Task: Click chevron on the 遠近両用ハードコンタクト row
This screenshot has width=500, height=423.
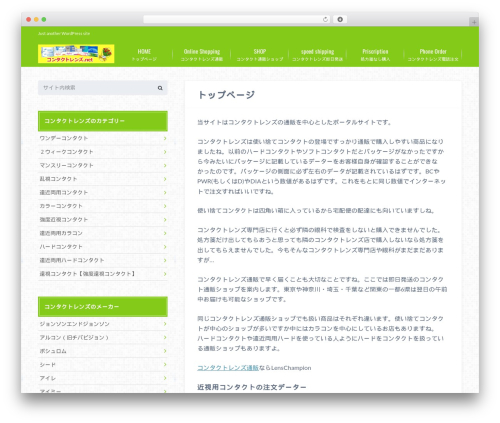Action: coord(165,260)
